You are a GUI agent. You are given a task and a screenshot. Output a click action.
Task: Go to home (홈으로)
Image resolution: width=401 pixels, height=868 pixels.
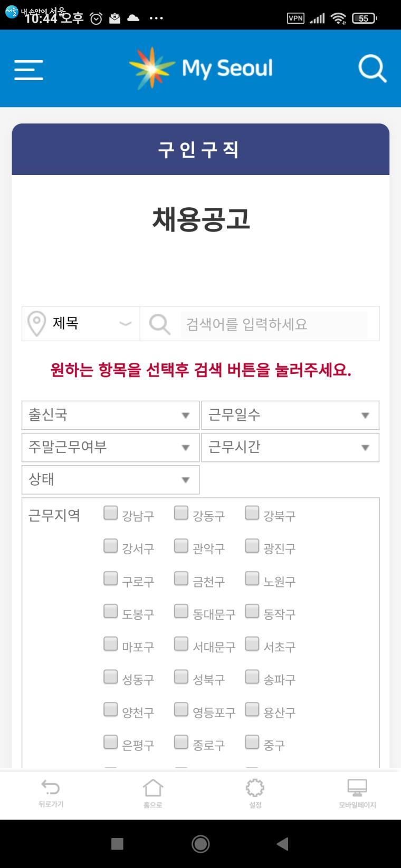click(x=152, y=793)
